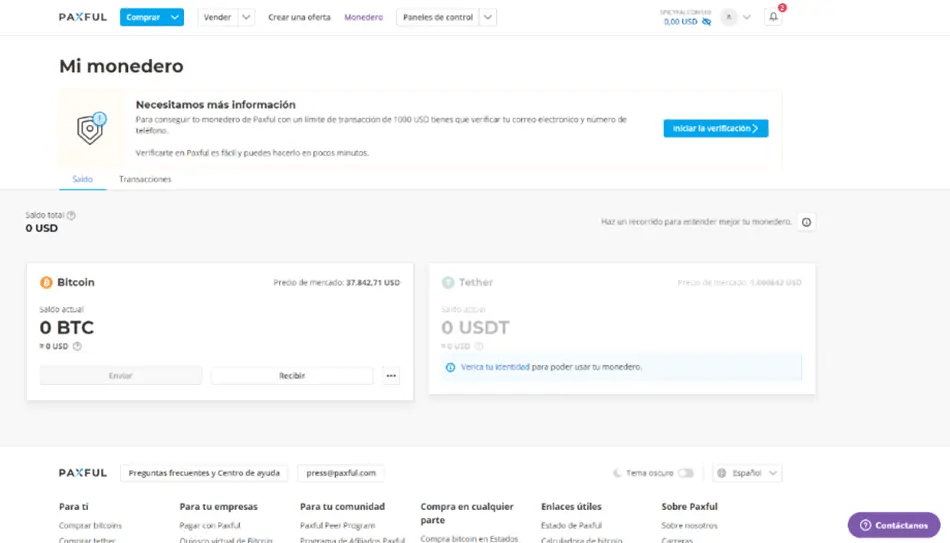
Task: Click the Paxful logo in header
Action: coord(82,17)
